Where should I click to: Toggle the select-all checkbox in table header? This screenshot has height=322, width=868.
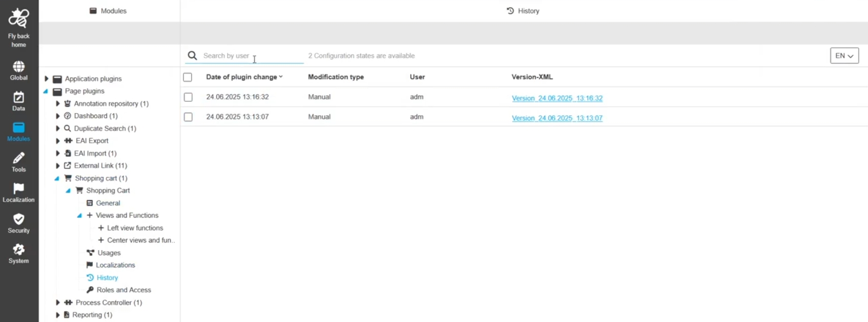(188, 77)
